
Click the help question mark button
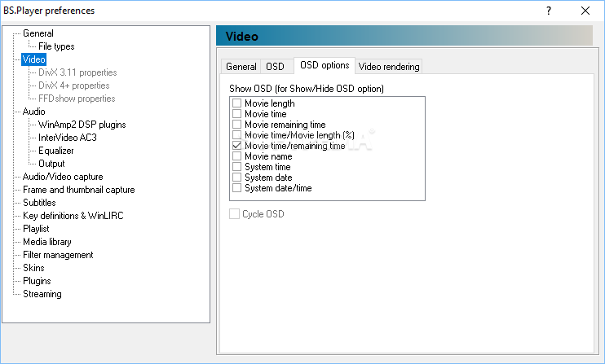pyautogui.click(x=548, y=11)
